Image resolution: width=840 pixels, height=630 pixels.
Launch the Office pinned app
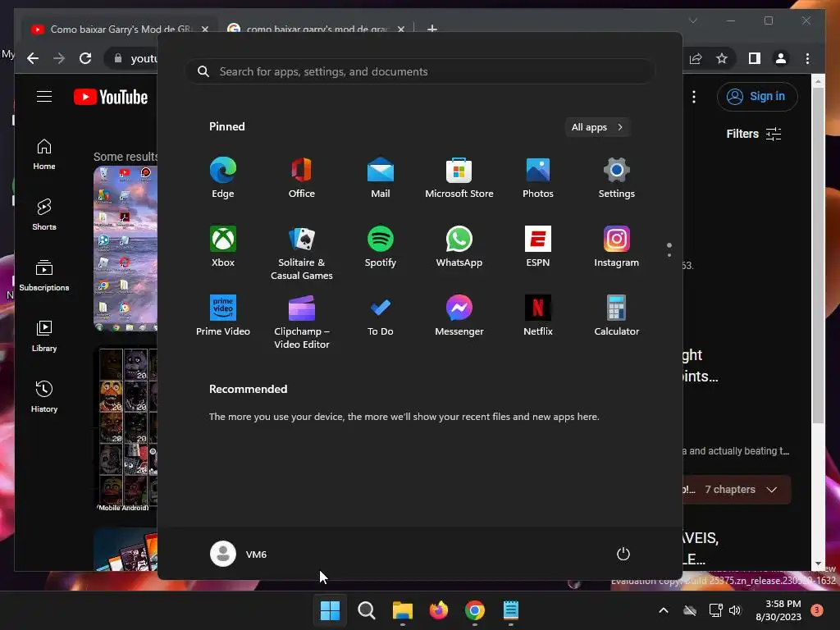[x=302, y=178]
